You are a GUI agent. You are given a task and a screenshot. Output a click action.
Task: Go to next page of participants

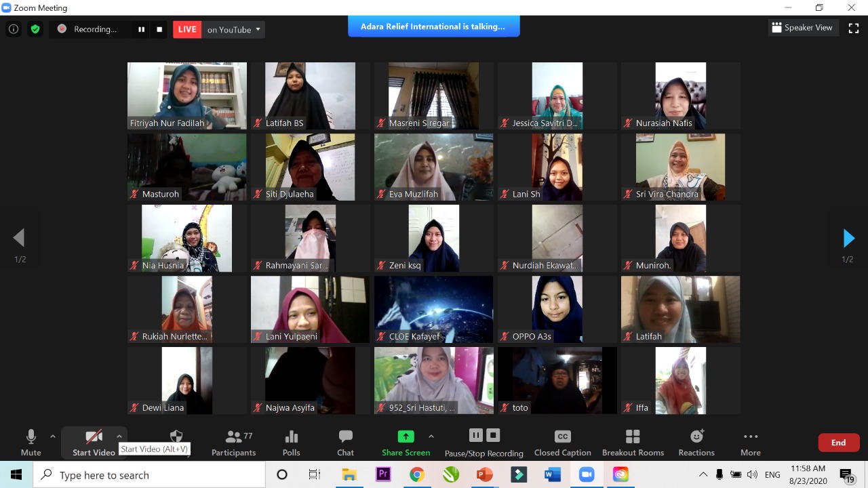tap(848, 238)
